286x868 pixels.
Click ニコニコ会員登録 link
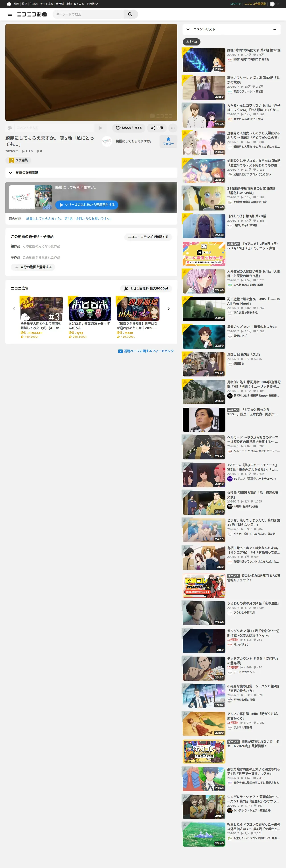pos(255,4)
